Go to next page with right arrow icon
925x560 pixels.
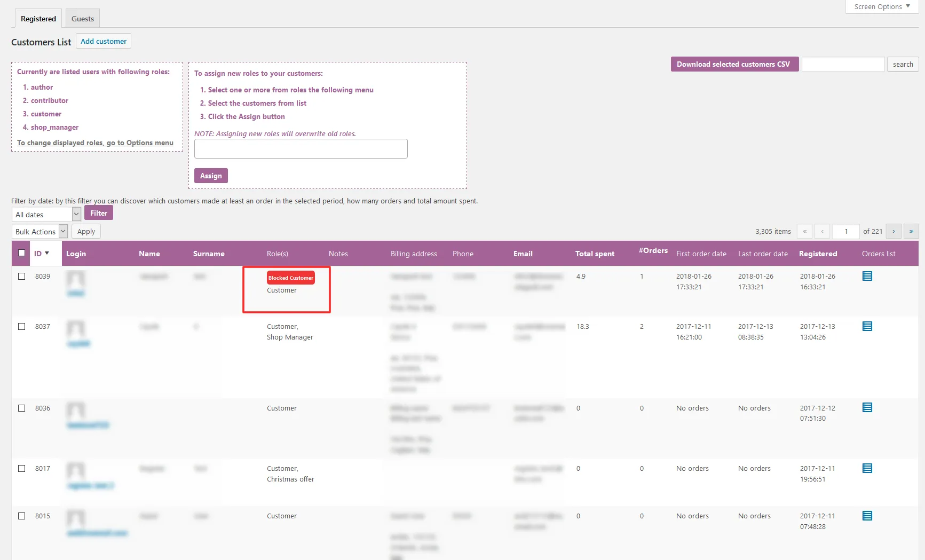[x=894, y=231]
